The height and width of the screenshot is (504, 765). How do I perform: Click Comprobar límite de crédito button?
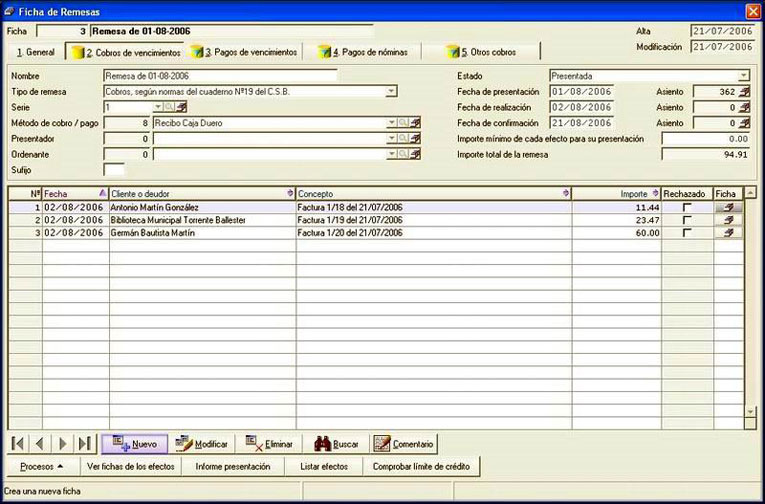tap(421, 466)
